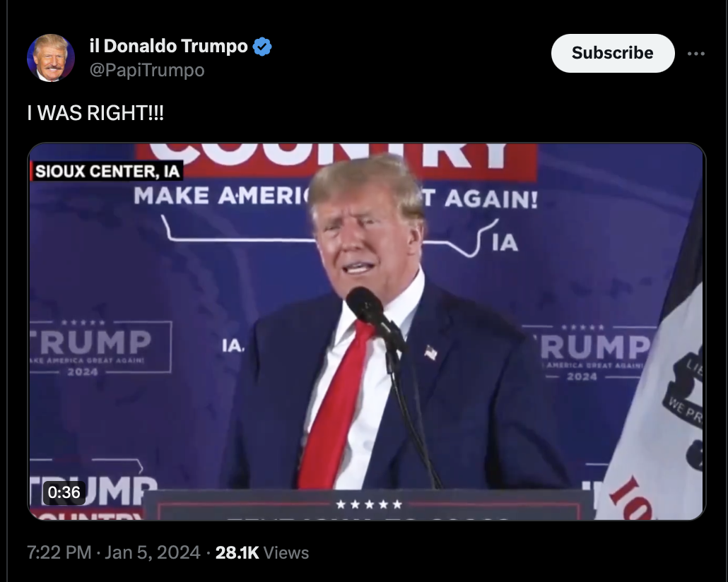Click the five-star podium strip in the video
Image resolution: width=728 pixels, height=582 pixels.
370,504
